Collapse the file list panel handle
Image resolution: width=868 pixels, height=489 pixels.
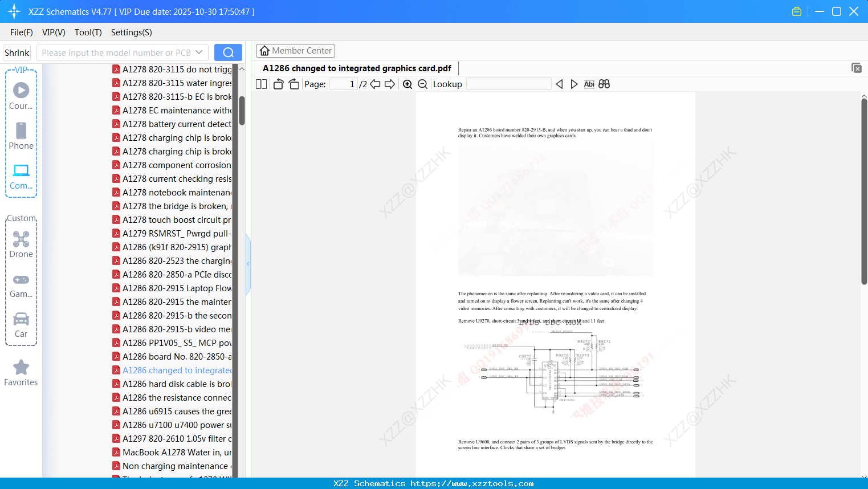pyautogui.click(x=248, y=264)
